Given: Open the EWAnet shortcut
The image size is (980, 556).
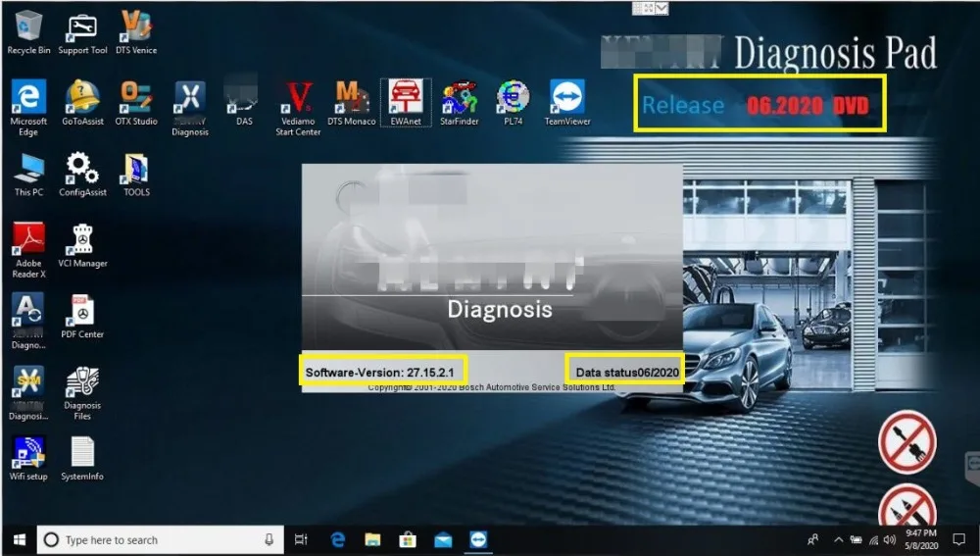Looking at the screenshot, I should (406, 103).
